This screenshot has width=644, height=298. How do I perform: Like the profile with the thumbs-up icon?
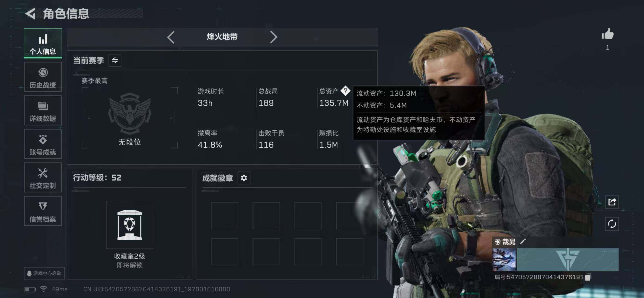[607, 34]
